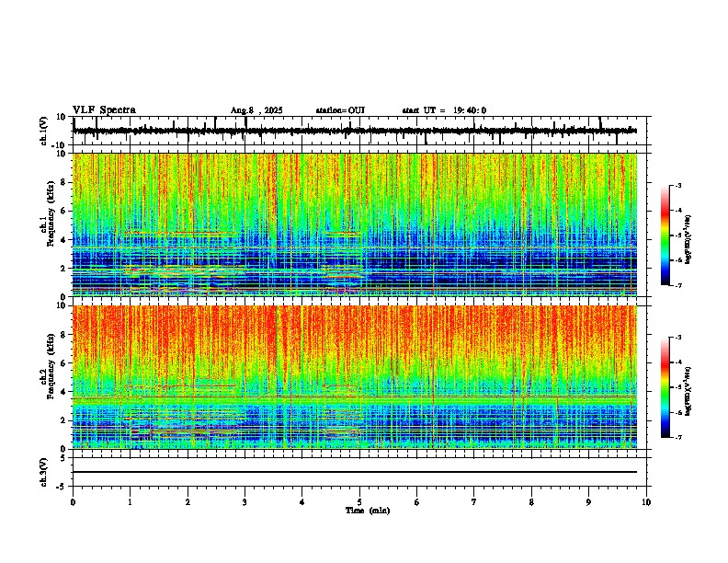The image size is (728, 563).
Task: Click time axis tick label "7"
Action: [474, 502]
